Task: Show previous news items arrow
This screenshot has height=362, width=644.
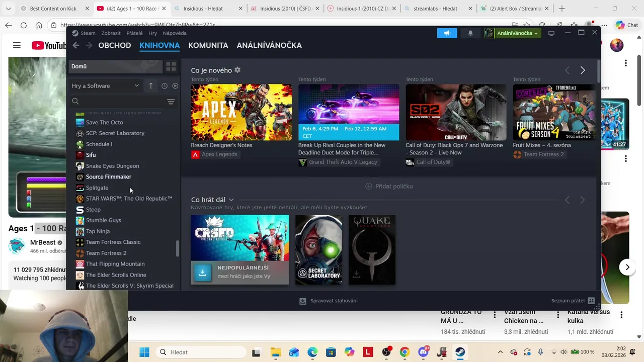Action: 567,70
